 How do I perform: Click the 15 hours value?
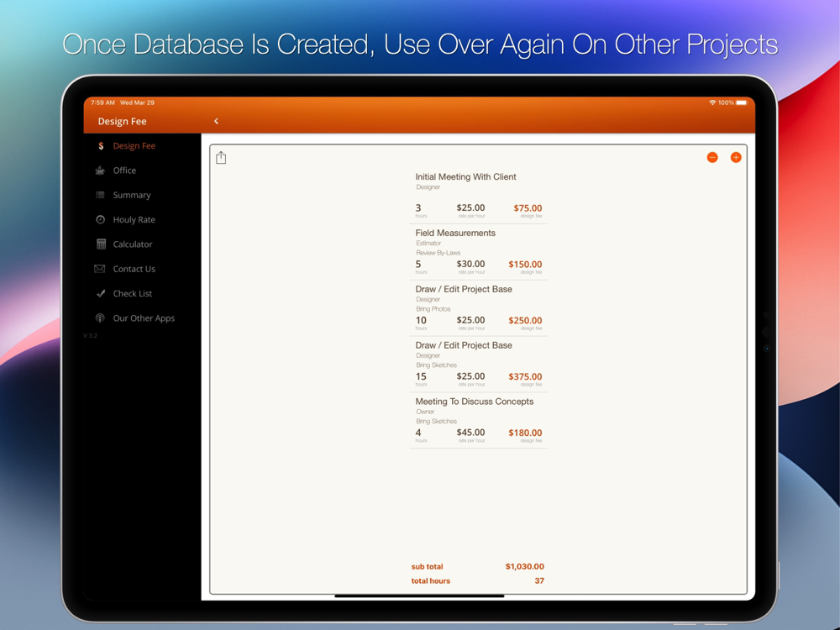(421, 376)
